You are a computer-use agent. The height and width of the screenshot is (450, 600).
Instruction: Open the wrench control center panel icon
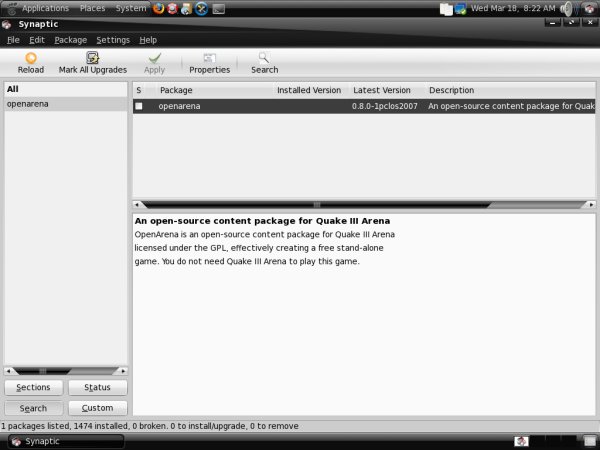click(x=201, y=8)
